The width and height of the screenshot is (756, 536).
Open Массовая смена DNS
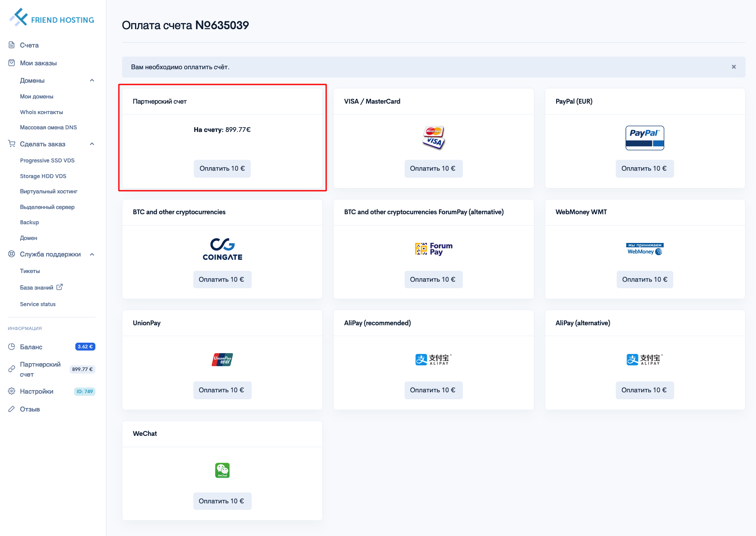pyautogui.click(x=48, y=128)
